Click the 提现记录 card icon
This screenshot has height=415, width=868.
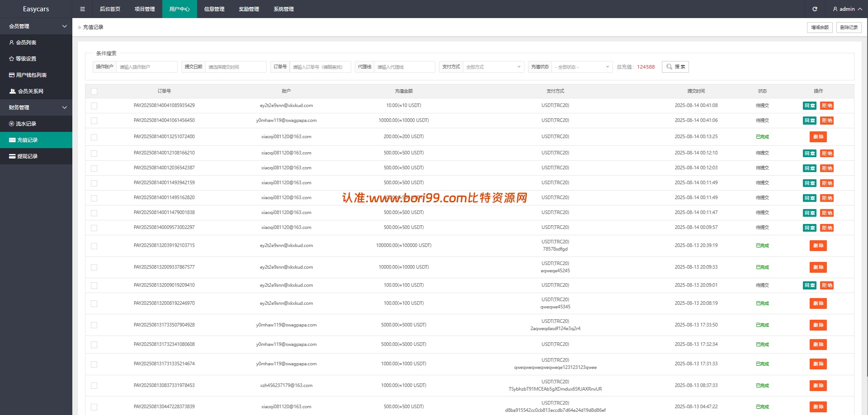click(12, 156)
